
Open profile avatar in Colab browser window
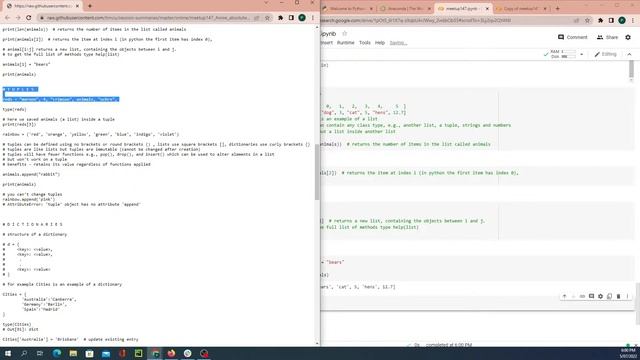coord(622,20)
